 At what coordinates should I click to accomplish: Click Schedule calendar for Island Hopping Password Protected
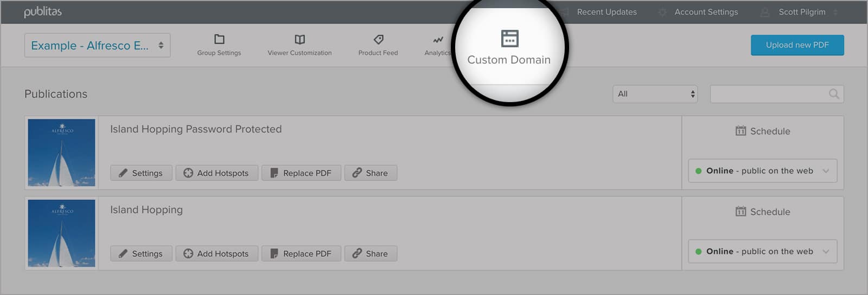coord(741,131)
